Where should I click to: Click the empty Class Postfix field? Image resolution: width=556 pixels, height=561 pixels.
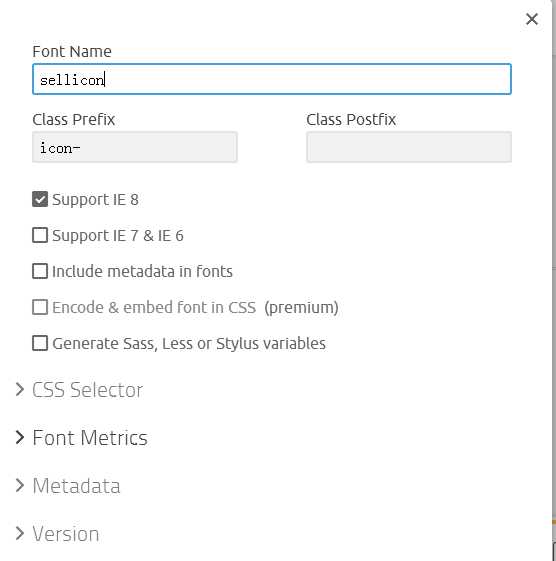tap(409, 147)
